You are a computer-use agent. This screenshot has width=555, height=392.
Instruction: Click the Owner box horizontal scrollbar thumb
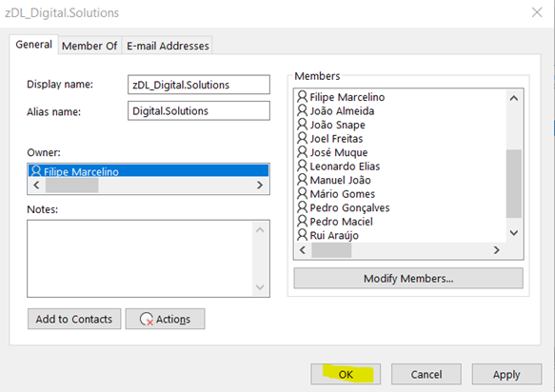click(71, 185)
